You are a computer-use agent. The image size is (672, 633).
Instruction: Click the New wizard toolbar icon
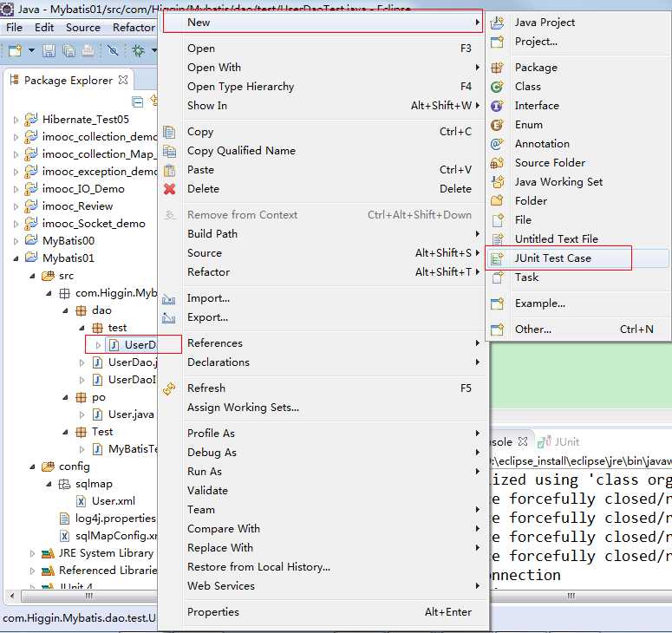[x=16, y=50]
